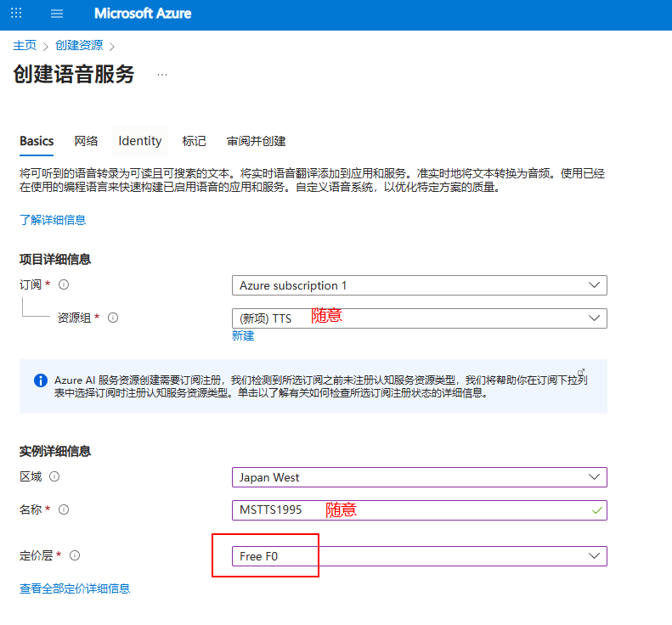Open the 了解详细信息 link
The image size is (672, 625).
(53, 220)
